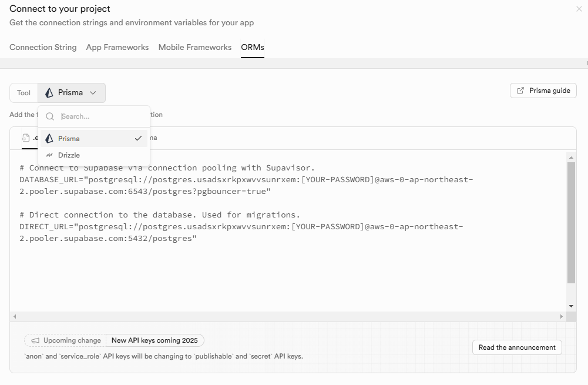Click the DATABASE_URL connection string line
Image resolution: width=588 pixels, height=385 pixels.
[x=246, y=185]
